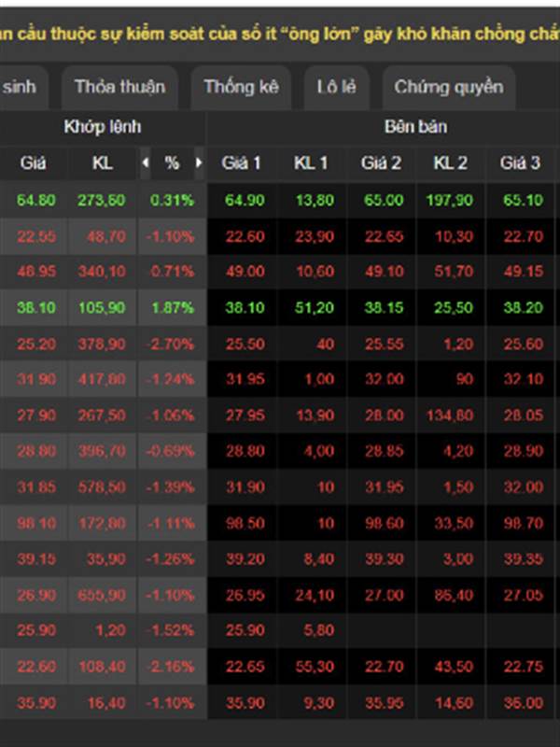Viewport: 560px width, 747px height.
Task: Click the -0.69% change cell
Action: point(171,451)
